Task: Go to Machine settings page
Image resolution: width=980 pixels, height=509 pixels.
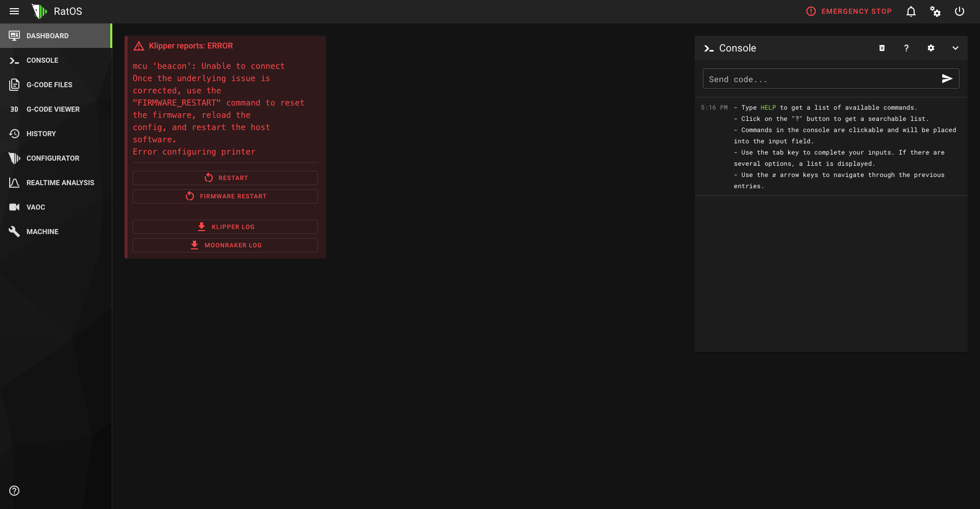Action: [x=55, y=232]
